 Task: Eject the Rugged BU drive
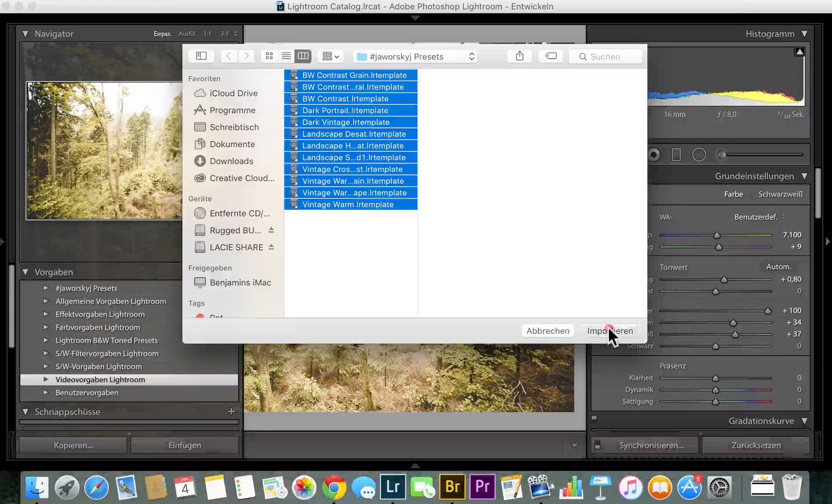tap(271, 230)
